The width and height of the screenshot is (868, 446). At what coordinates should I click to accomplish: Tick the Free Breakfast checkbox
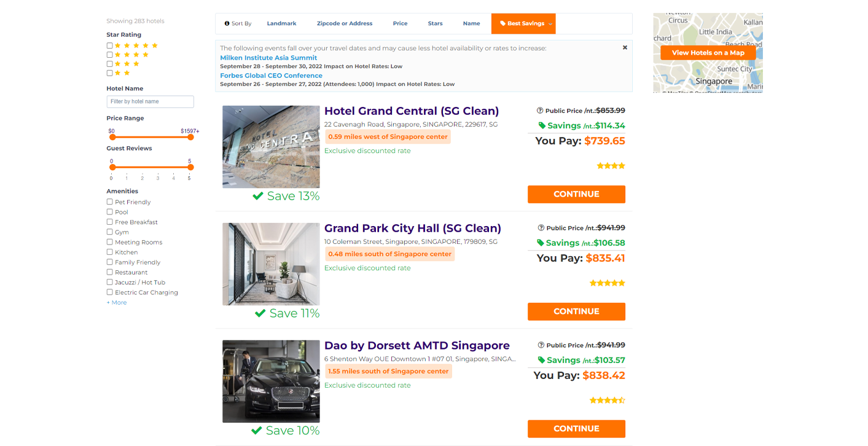(x=109, y=222)
